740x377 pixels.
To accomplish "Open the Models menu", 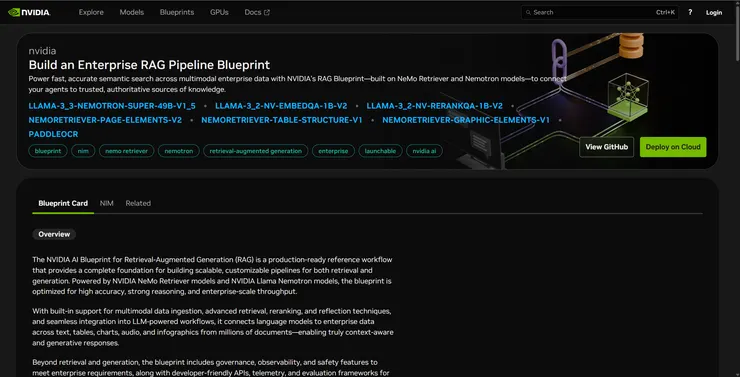I will [x=132, y=12].
